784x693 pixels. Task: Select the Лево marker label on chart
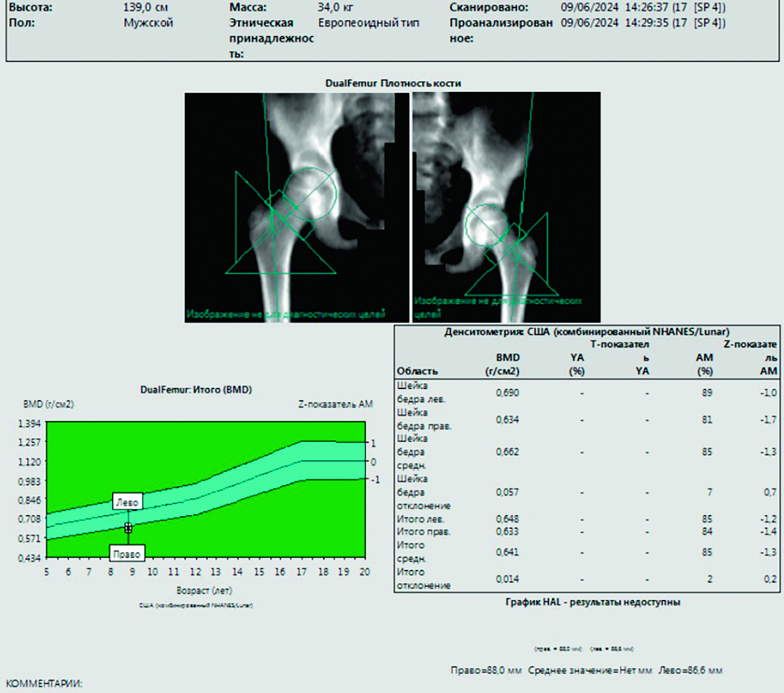pyautogui.click(x=127, y=502)
